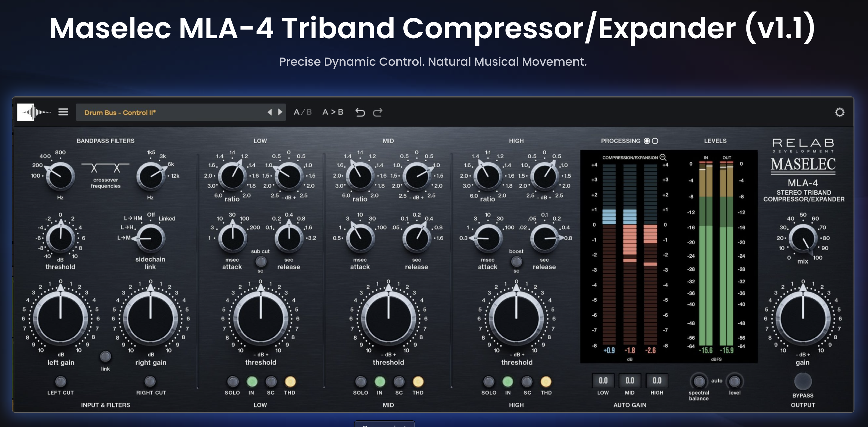Screen dimensions: 868x427
Task: Click the undo arrow icon
Action: tap(360, 112)
